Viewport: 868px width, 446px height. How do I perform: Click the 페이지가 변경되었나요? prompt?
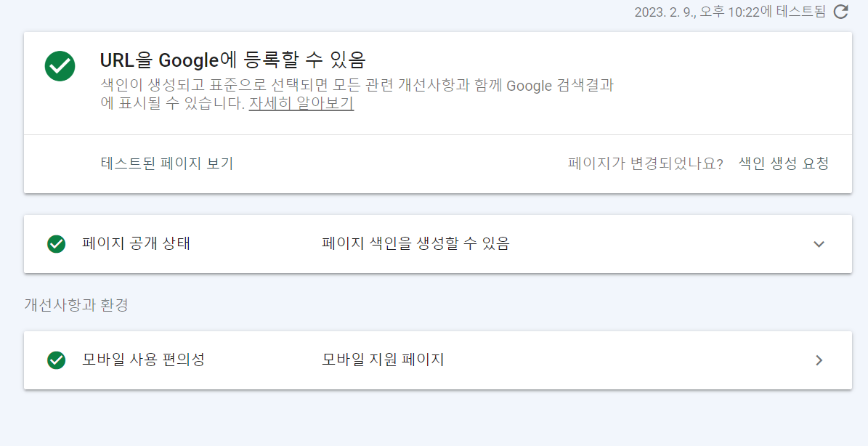[644, 164]
